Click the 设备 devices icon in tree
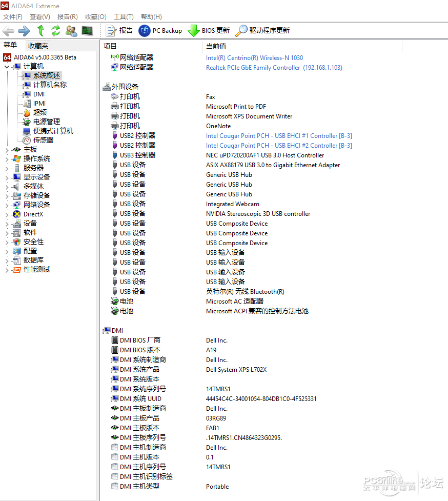The height and width of the screenshot is (501, 448). [17, 224]
